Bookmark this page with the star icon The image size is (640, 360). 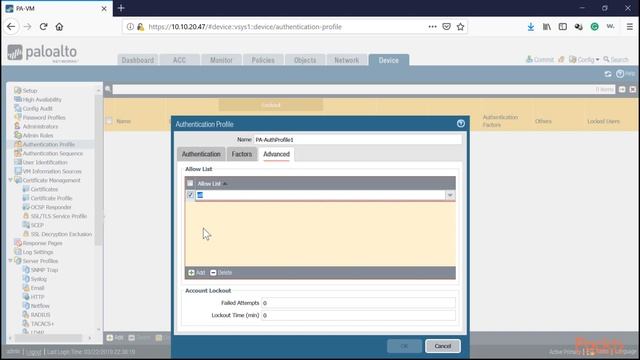pos(460,27)
